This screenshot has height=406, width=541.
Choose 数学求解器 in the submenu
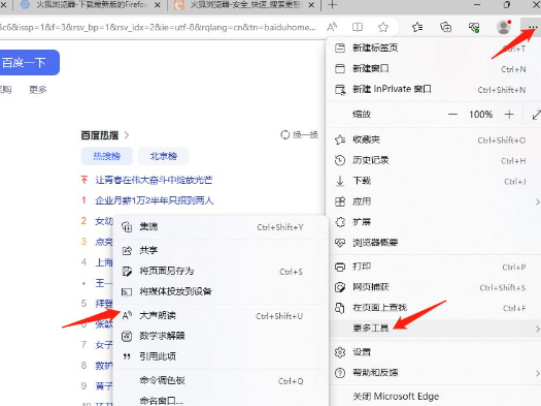[221, 336]
